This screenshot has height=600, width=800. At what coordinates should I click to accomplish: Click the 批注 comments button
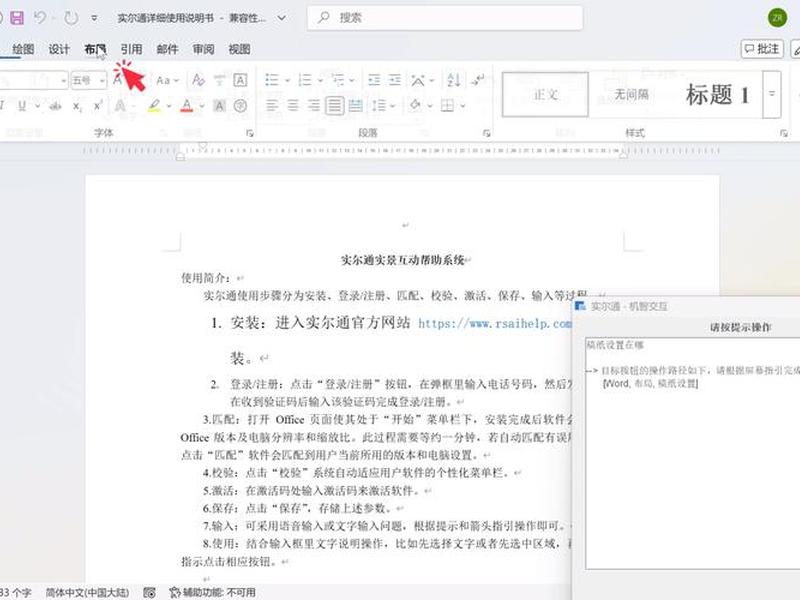(x=762, y=49)
